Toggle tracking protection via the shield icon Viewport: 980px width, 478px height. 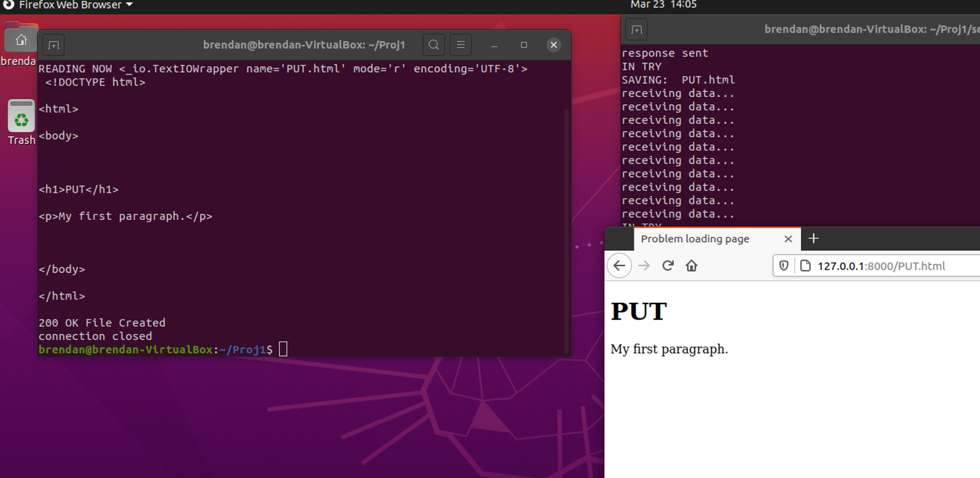point(783,266)
